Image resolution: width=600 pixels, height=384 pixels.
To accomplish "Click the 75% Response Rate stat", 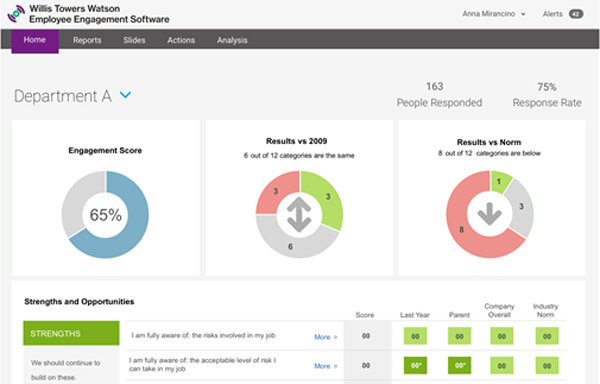I will pos(547,94).
